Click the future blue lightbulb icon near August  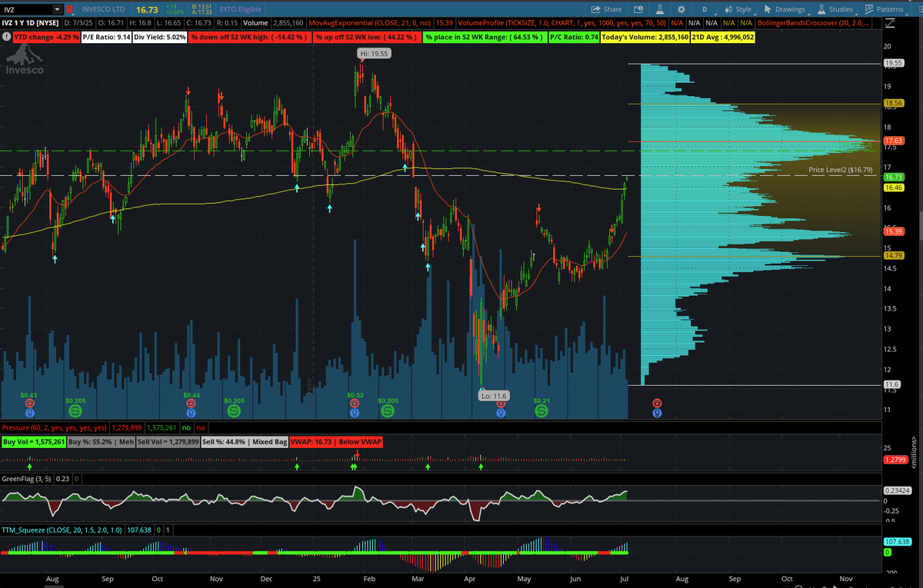tap(657, 413)
